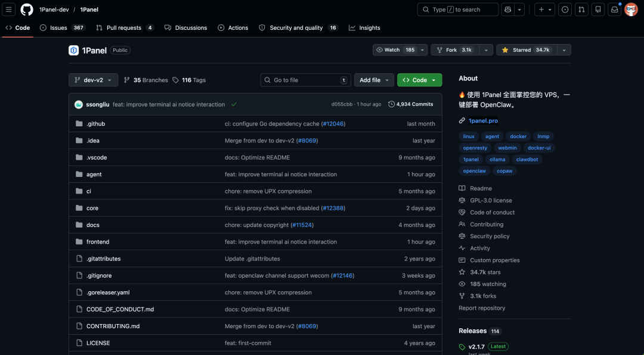Click the branches icon next to 35 Branches
This screenshot has height=355, width=644.
pyautogui.click(x=127, y=80)
